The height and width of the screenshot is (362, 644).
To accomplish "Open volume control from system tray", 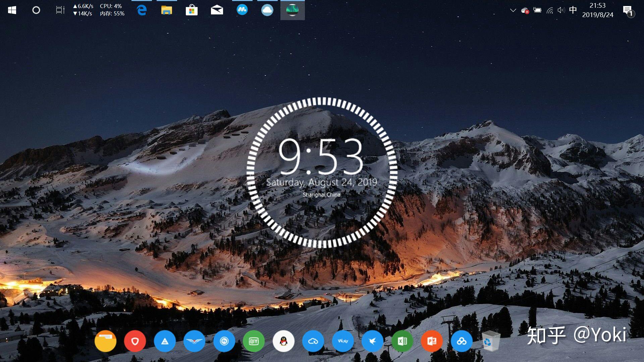I will click(561, 10).
